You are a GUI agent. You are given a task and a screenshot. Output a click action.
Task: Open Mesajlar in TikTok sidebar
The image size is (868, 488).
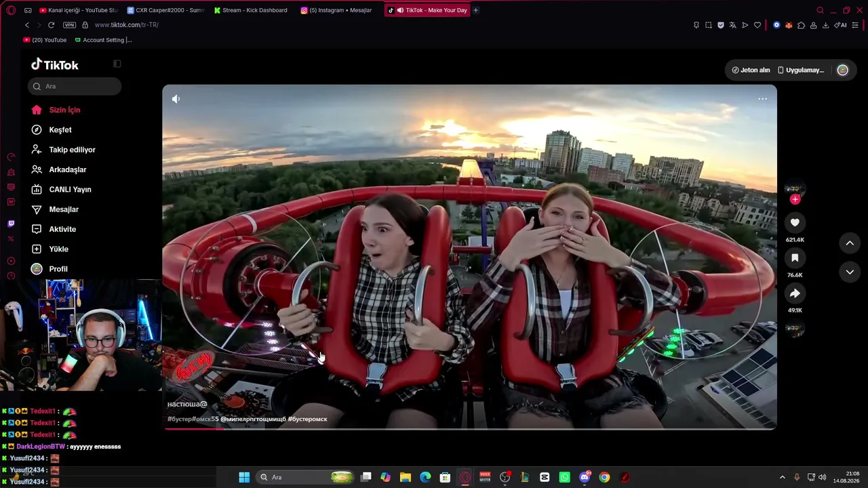point(64,209)
